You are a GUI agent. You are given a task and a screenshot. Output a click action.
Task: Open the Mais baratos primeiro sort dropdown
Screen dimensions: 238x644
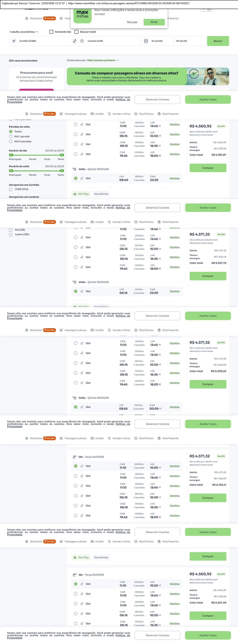(103, 60)
